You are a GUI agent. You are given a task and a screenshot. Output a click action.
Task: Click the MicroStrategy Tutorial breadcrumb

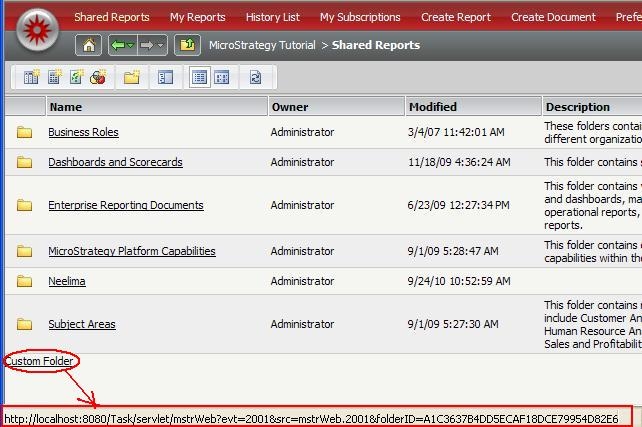262,46
